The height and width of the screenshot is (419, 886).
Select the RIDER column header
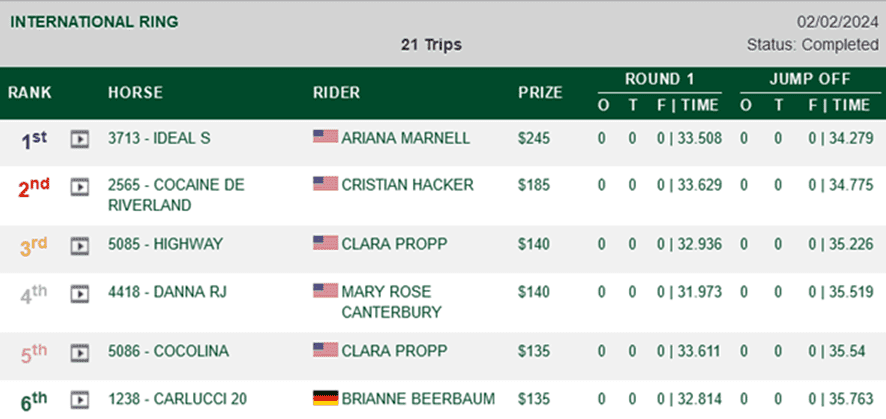click(x=336, y=93)
